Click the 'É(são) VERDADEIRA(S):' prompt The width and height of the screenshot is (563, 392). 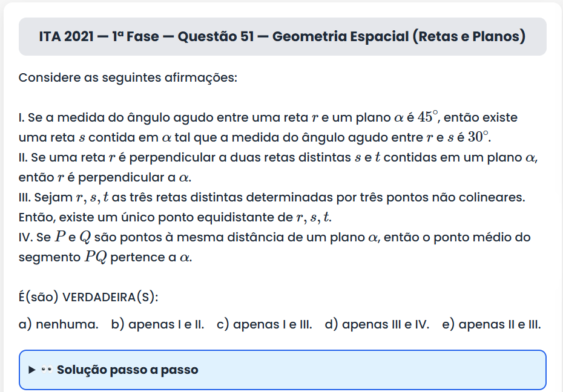pyautogui.click(x=88, y=297)
